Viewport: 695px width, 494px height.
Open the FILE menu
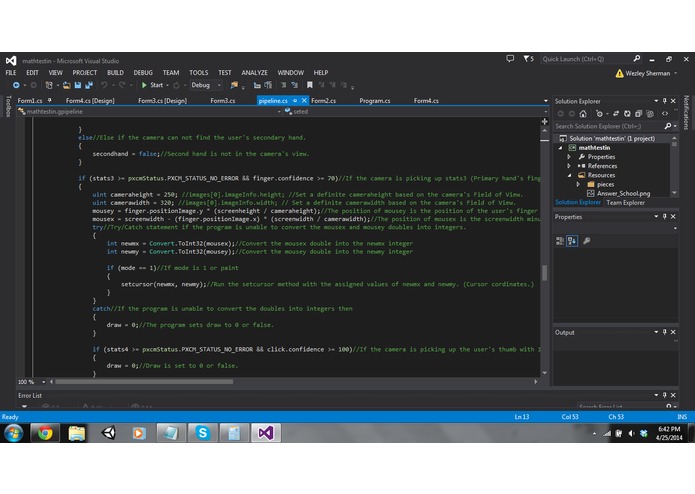(11, 73)
